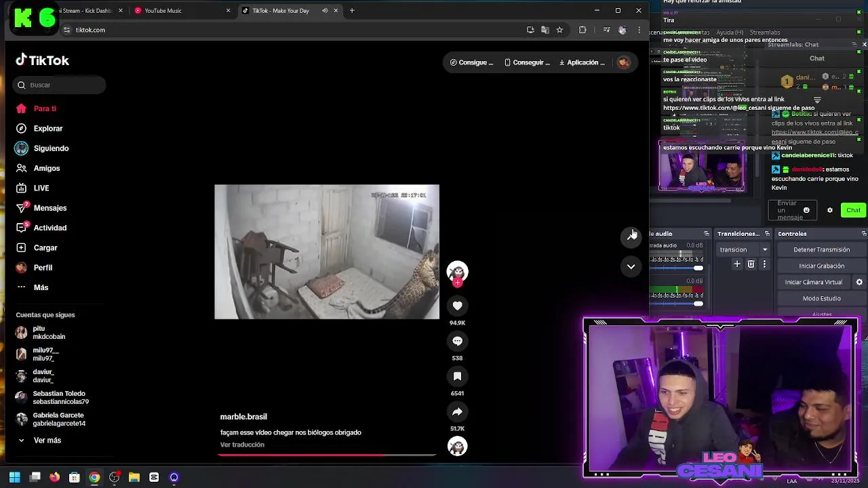Screen dimensions: 868x488
Task: Open TikTok profile avatar menu
Action: [x=623, y=62]
